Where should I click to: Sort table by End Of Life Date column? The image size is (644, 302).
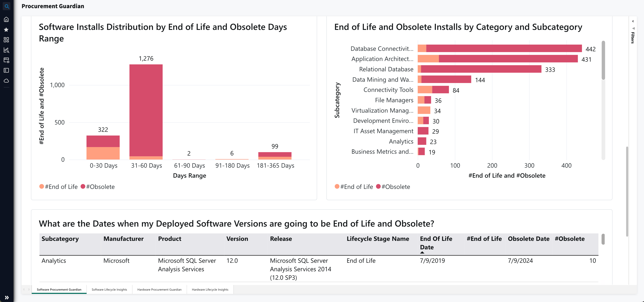[436, 243]
